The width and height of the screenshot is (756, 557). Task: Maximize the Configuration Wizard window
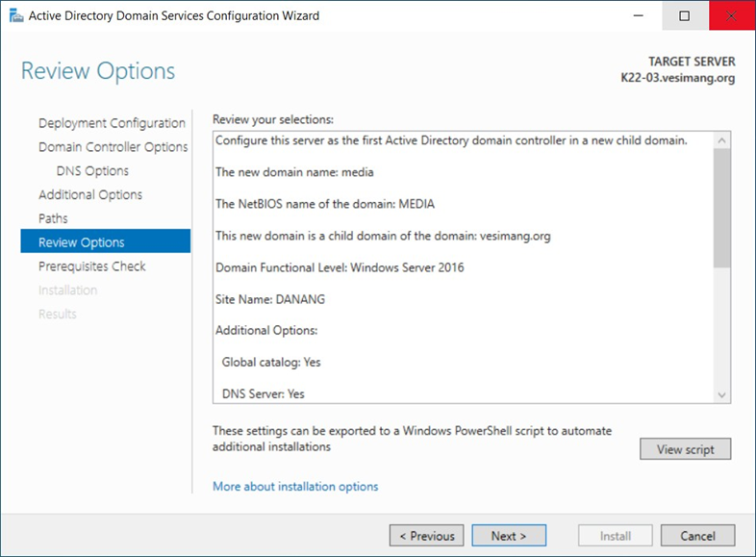(x=685, y=16)
